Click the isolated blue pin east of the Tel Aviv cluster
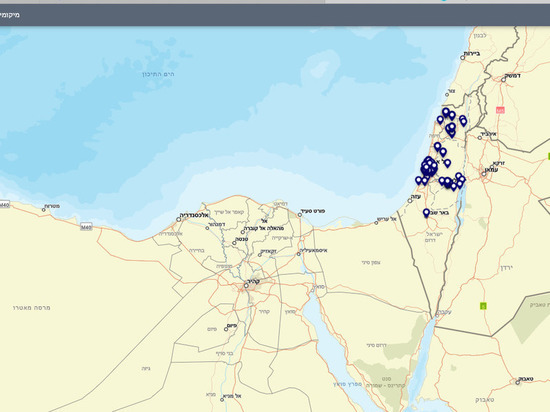The width and height of the screenshot is (550, 412). pos(447,163)
